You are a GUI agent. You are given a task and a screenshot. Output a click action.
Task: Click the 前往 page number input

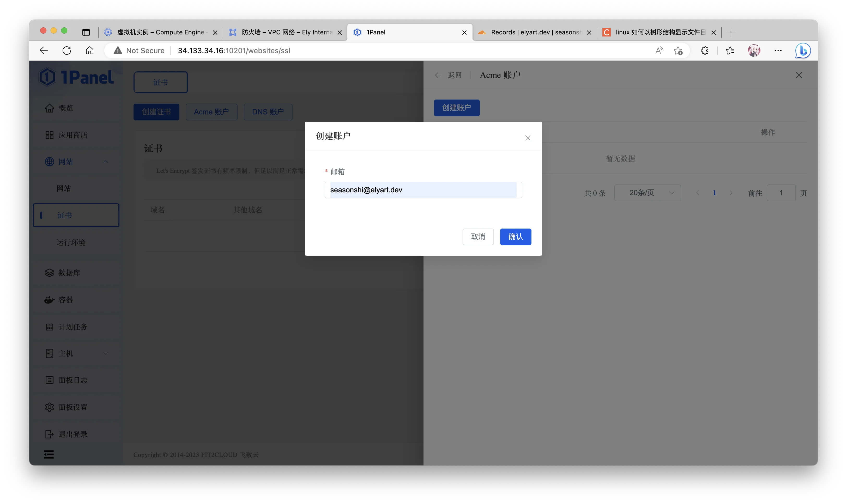click(781, 193)
